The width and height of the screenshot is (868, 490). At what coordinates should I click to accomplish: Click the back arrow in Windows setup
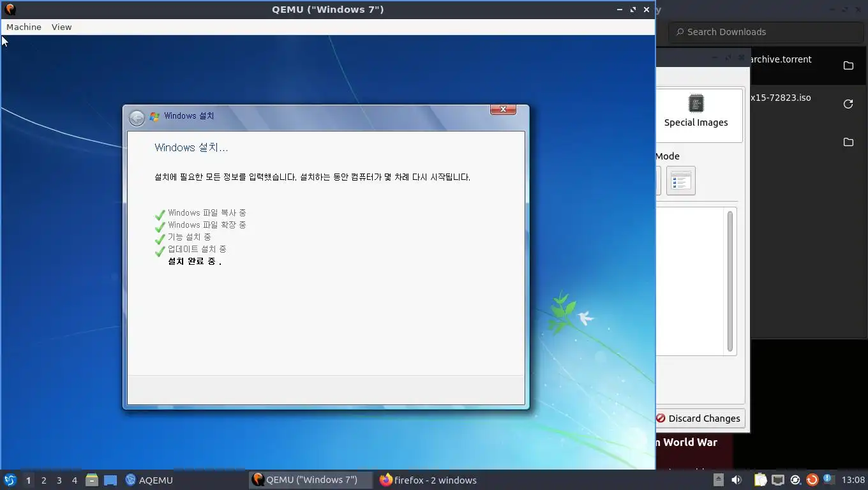pyautogui.click(x=137, y=118)
